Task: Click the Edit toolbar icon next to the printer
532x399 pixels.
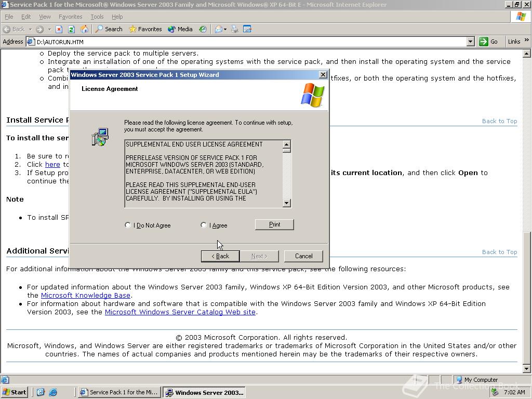Action: (247, 29)
